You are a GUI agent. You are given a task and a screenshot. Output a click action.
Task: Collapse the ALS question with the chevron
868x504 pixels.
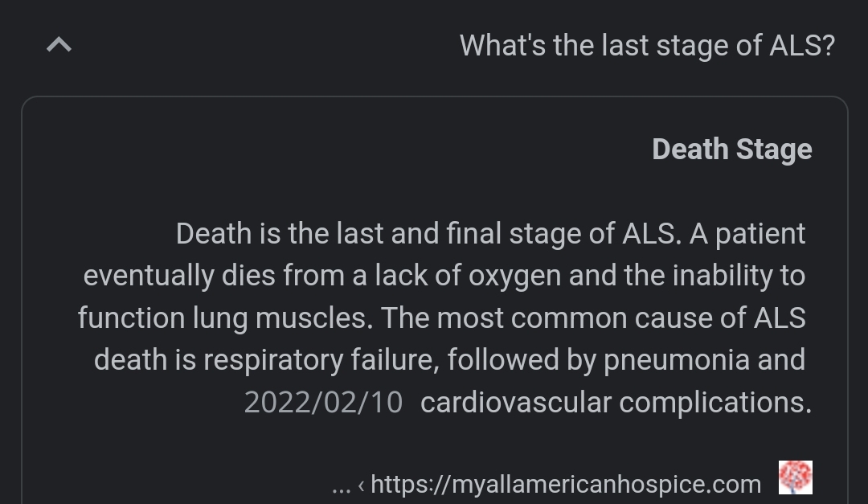click(59, 46)
